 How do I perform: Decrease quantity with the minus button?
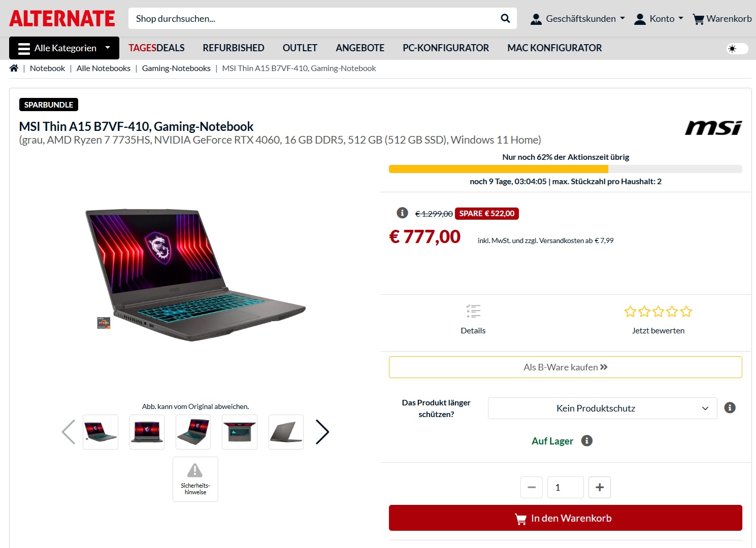tap(532, 487)
